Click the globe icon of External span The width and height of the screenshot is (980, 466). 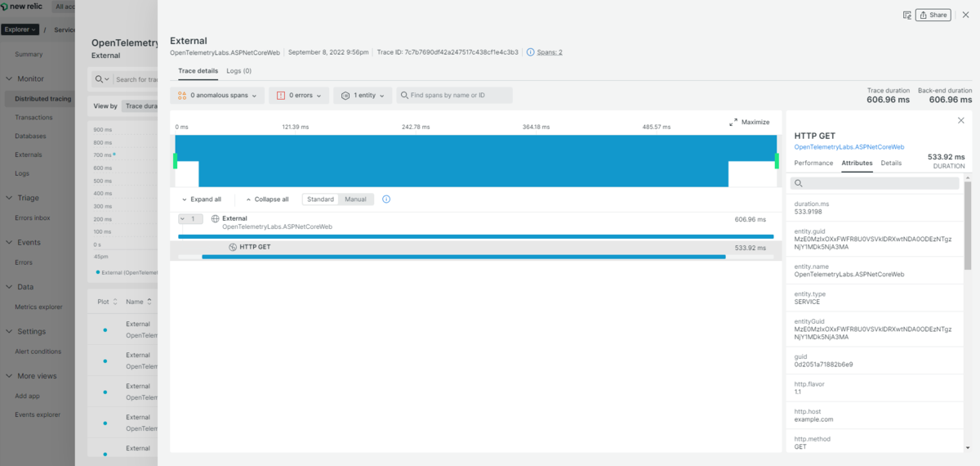pyautogui.click(x=216, y=219)
